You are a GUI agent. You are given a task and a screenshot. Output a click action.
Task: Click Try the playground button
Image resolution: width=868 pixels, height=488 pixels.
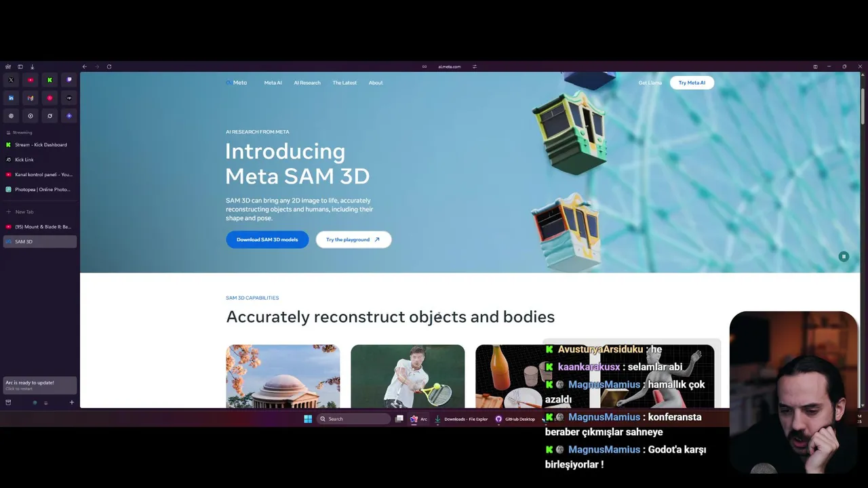point(353,239)
